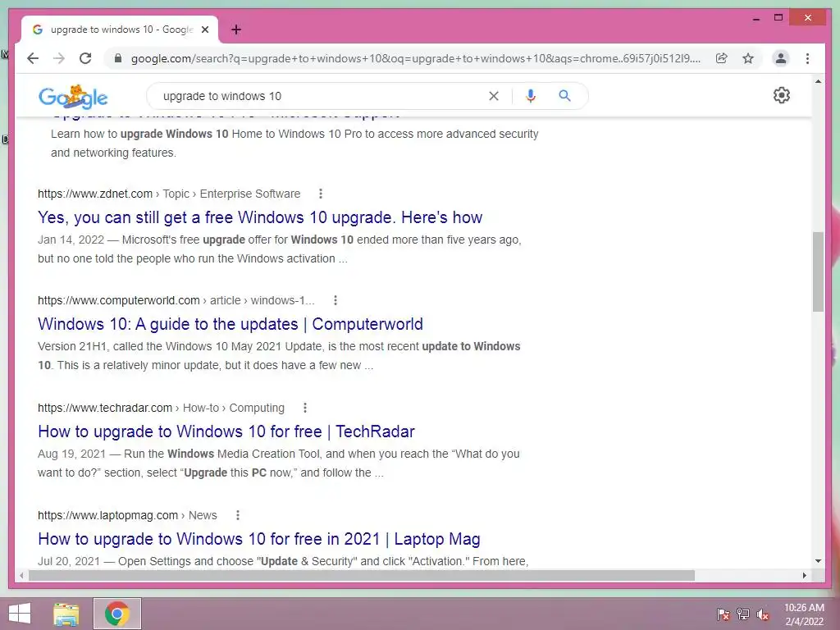
Task: Share this page using the share icon
Action: tap(722, 58)
